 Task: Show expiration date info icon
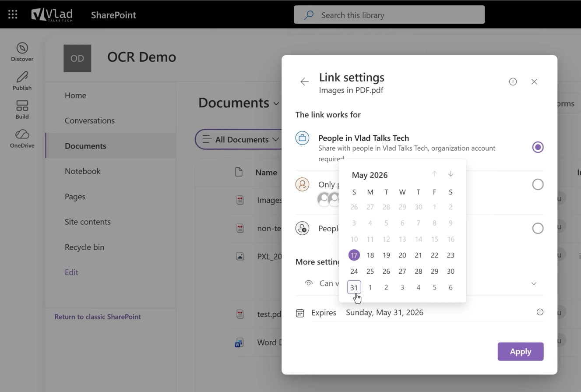click(540, 312)
